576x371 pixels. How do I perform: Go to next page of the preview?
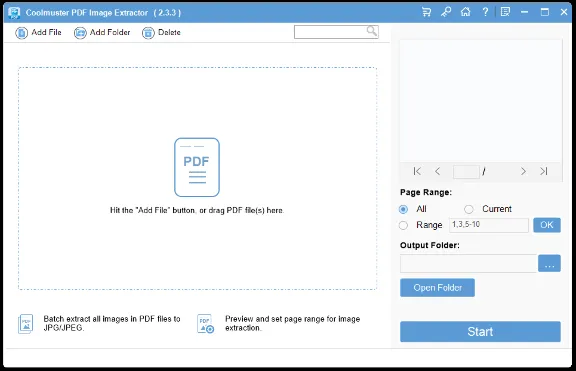coord(523,171)
